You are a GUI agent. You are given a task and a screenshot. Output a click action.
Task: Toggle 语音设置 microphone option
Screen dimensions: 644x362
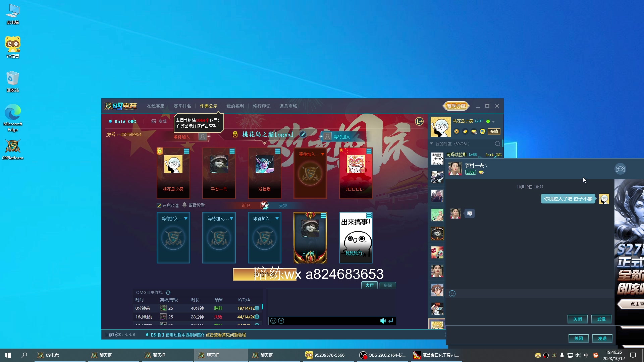pyautogui.click(x=184, y=205)
